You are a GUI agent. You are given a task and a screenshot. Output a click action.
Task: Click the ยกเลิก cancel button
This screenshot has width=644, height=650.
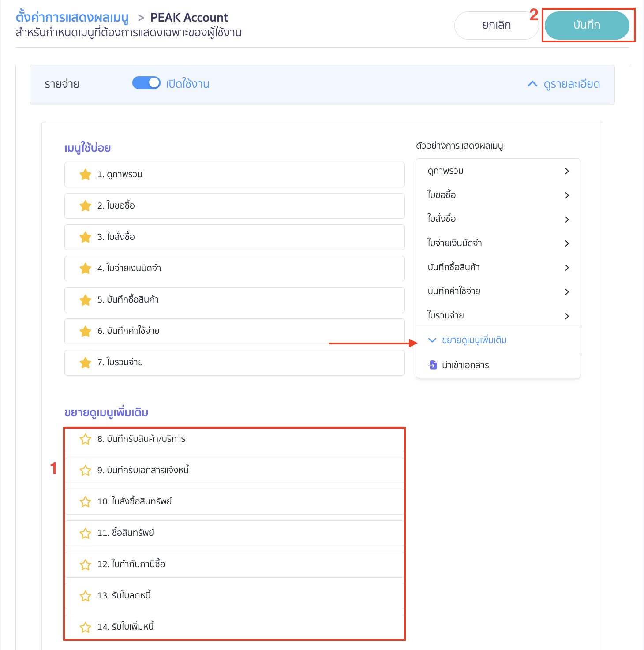(496, 25)
